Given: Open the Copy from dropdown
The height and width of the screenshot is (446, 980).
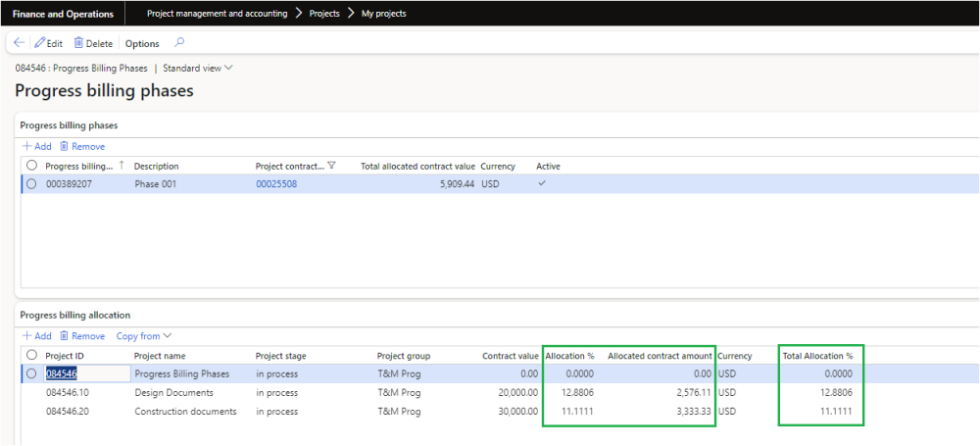Looking at the screenshot, I should click(x=143, y=335).
